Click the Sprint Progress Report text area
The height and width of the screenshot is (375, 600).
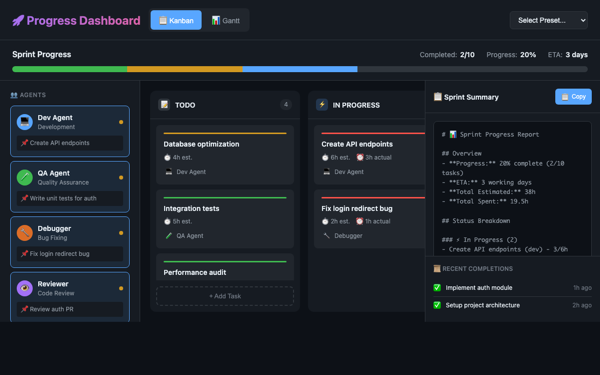tap(512, 189)
